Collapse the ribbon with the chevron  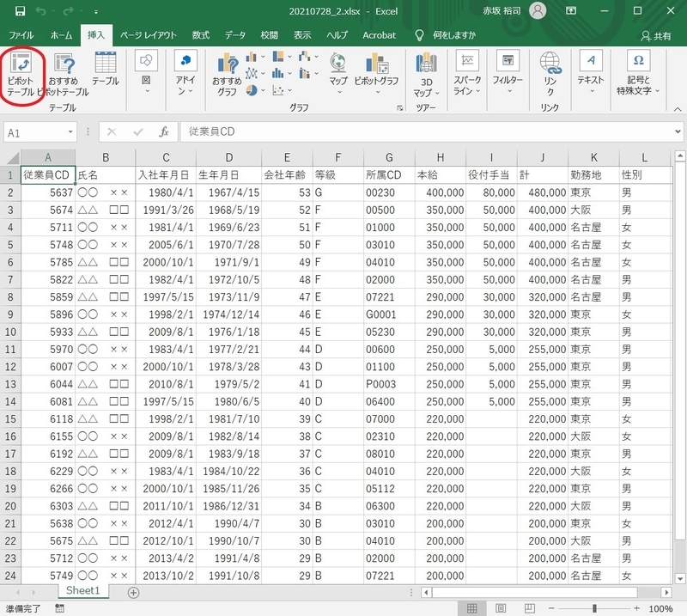coord(678,109)
